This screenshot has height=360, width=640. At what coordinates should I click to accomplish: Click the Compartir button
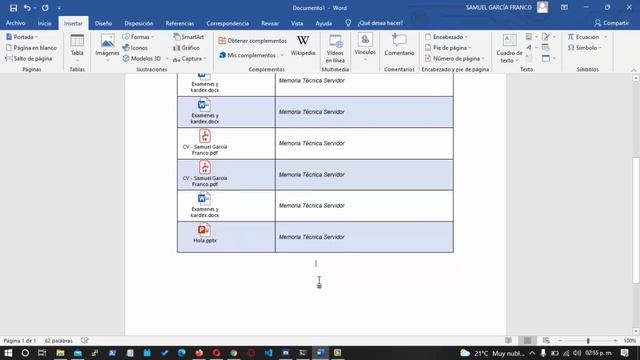(x=611, y=23)
